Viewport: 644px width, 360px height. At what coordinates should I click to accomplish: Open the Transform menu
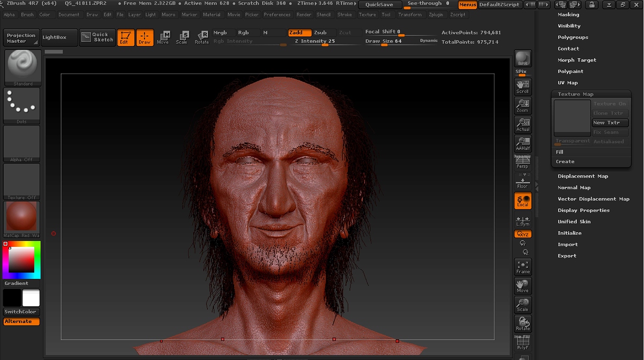point(409,14)
